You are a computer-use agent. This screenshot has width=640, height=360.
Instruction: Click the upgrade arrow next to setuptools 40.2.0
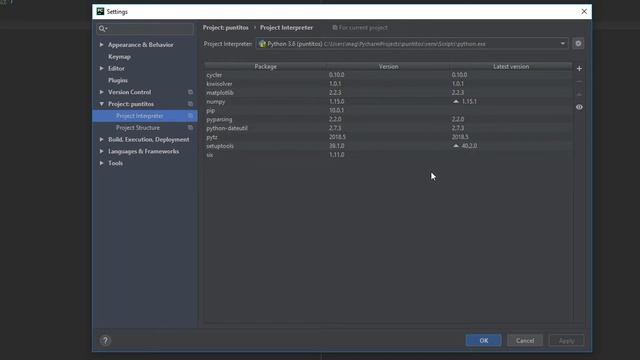point(456,146)
